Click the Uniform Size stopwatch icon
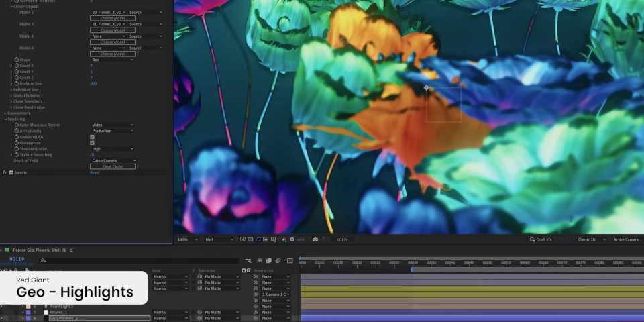The height and width of the screenshot is (322, 644). pyautogui.click(x=17, y=84)
